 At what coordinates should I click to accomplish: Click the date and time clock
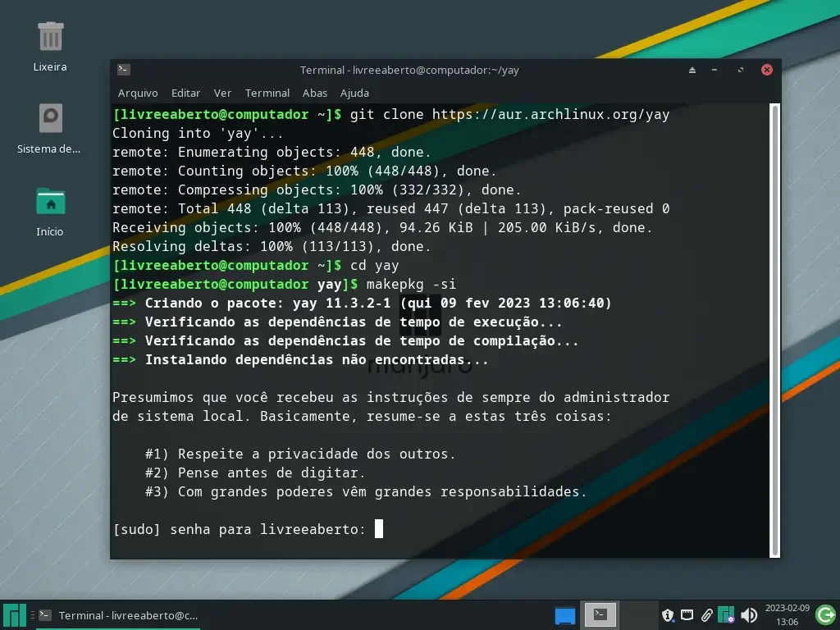[x=787, y=615]
